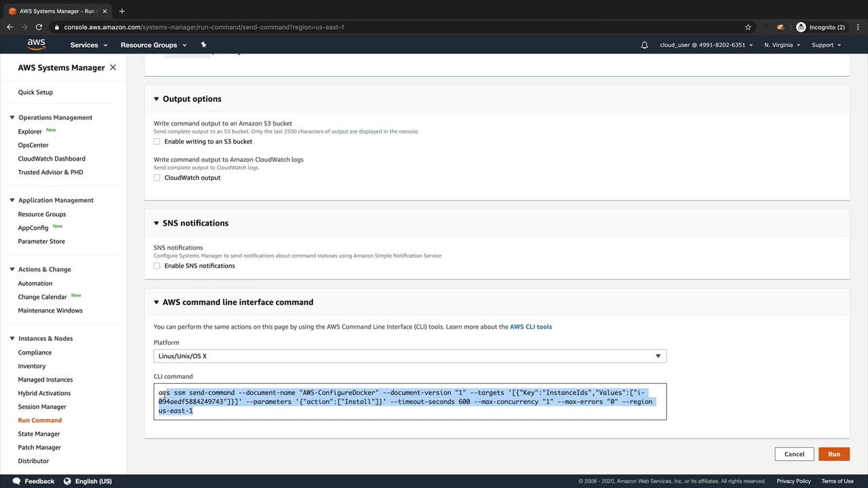Screen dimensions: 868x488
Task: Open Patch Manager
Action: pyautogui.click(x=39, y=447)
